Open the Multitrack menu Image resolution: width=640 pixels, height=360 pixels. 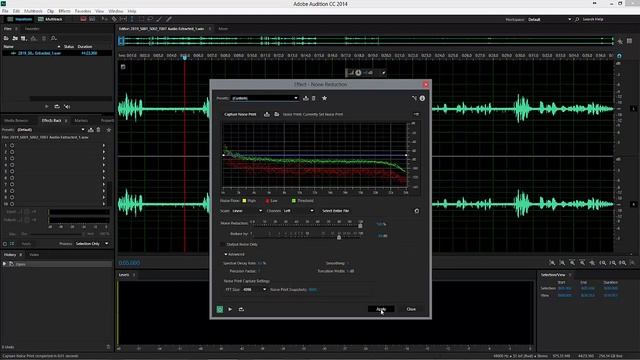pyautogui.click(x=33, y=11)
